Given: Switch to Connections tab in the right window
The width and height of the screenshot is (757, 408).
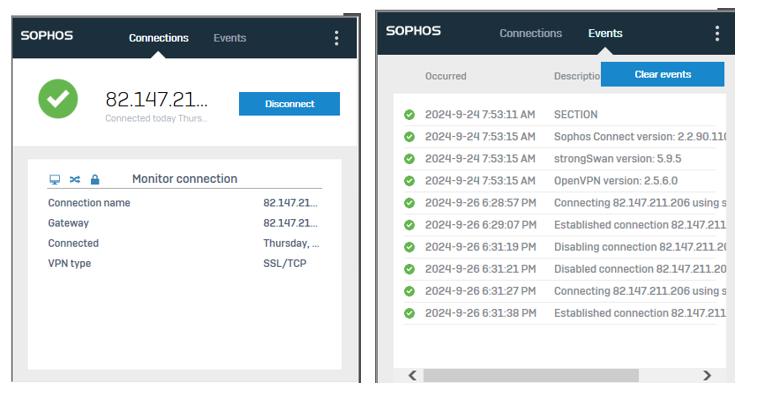Looking at the screenshot, I should pos(530,33).
